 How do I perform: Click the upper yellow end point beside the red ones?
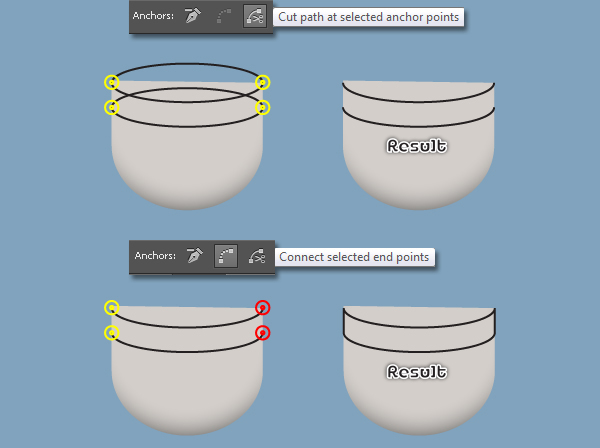tap(112, 308)
